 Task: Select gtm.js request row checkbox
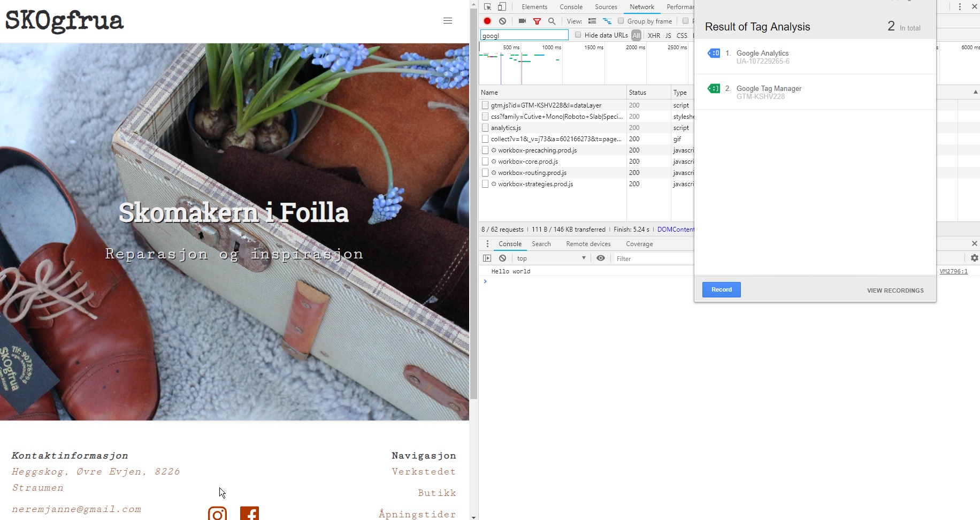pos(486,105)
